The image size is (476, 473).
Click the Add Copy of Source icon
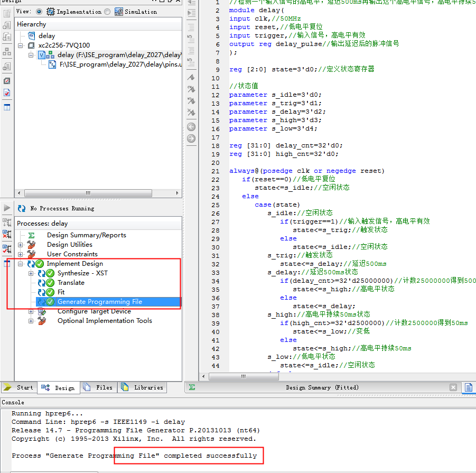(6, 36)
